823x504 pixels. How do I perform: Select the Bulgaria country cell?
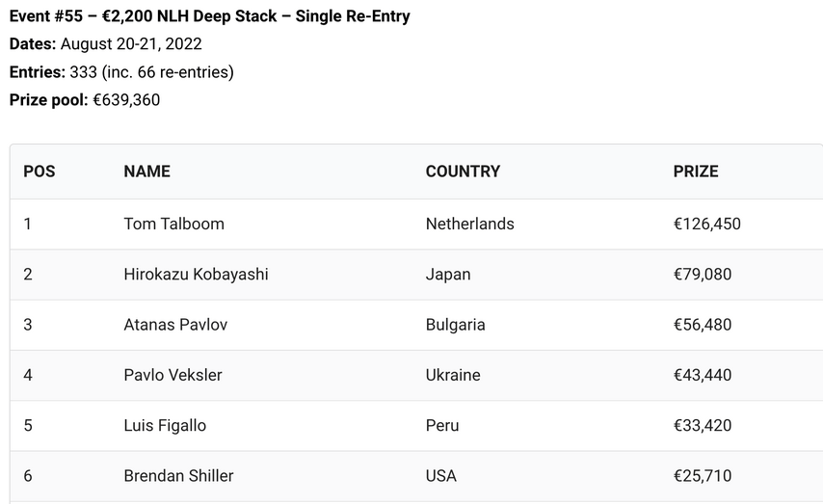click(x=455, y=325)
